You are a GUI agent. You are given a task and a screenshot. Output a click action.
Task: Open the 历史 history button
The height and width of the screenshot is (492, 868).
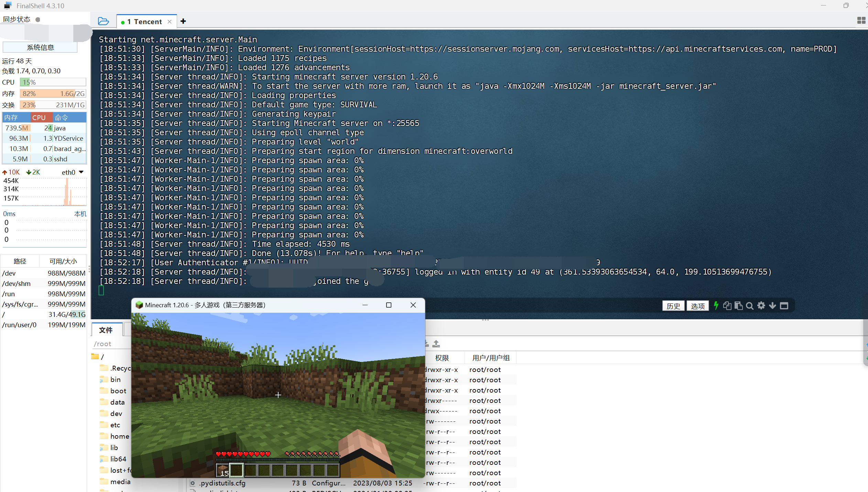pos(673,306)
